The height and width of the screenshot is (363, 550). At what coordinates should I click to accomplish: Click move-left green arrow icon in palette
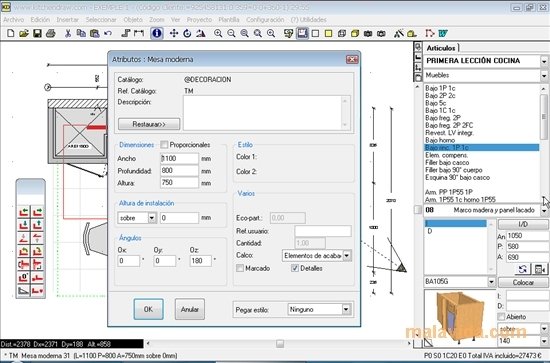pos(24,212)
